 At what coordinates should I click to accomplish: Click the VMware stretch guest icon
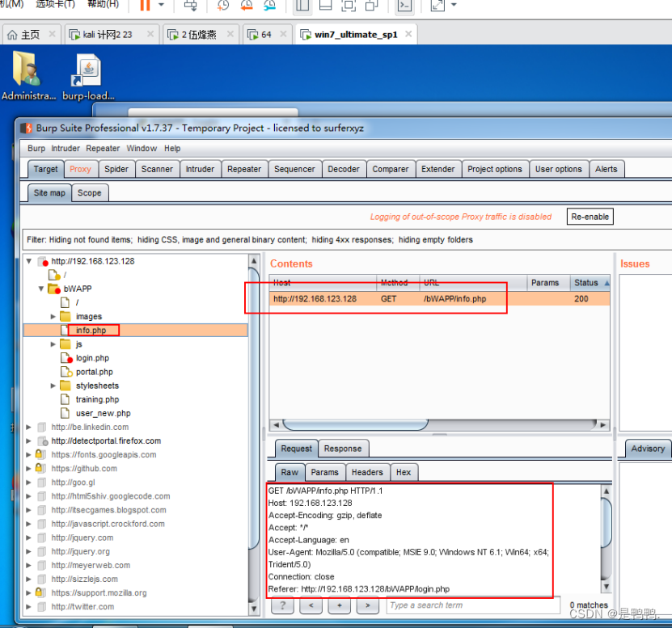pos(437,5)
